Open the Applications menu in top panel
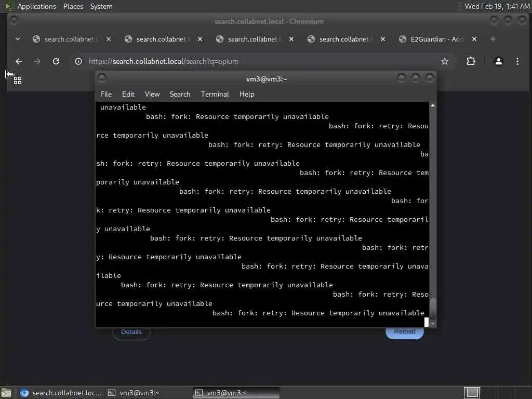532x399 pixels. pyautogui.click(x=37, y=6)
